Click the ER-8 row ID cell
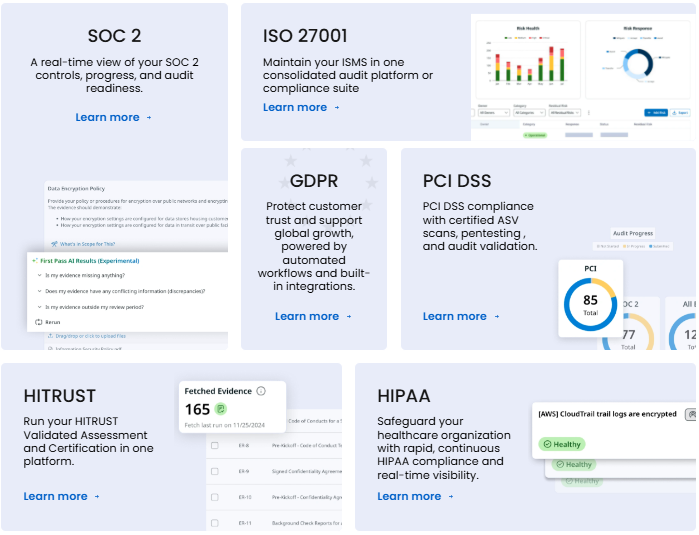The height and width of the screenshot is (535, 699). tap(243, 445)
